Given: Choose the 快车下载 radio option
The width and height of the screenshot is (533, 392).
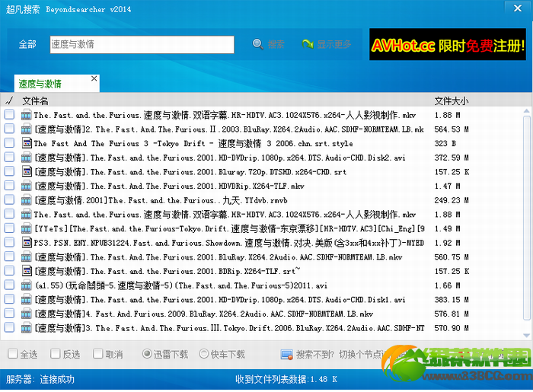Looking at the screenshot, I should [203, 354].
